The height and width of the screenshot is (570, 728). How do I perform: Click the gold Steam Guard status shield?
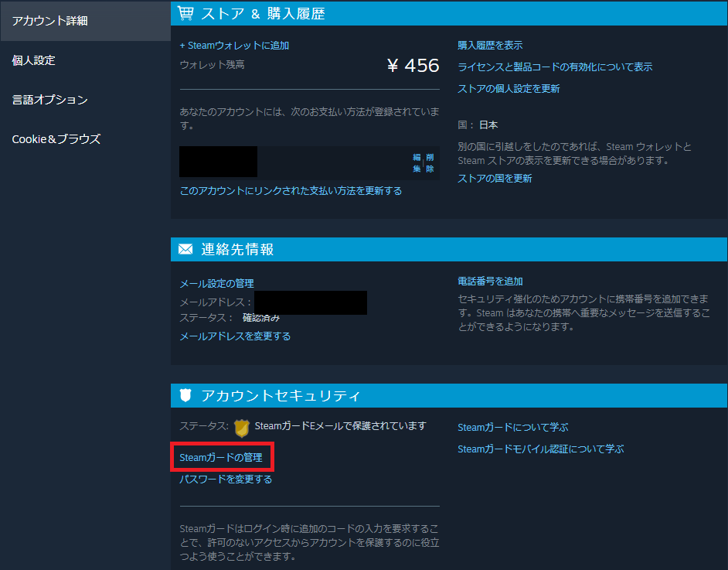(x=241, y=428)
